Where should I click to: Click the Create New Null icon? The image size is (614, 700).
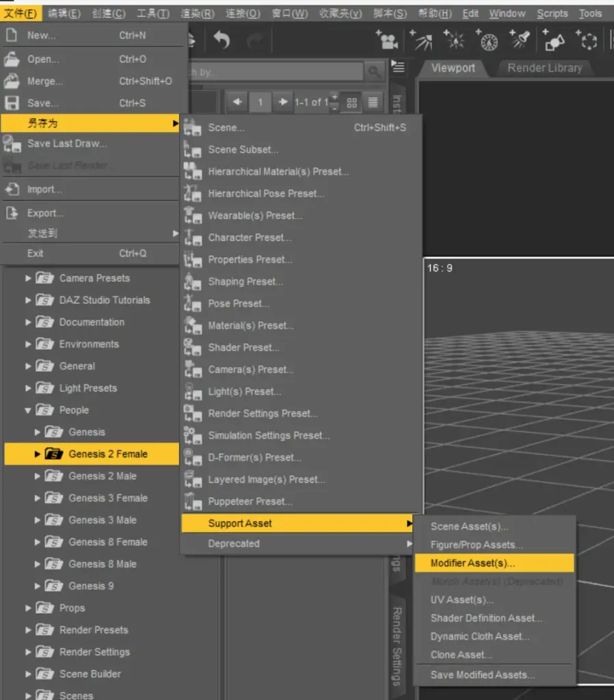click(587, 40)
